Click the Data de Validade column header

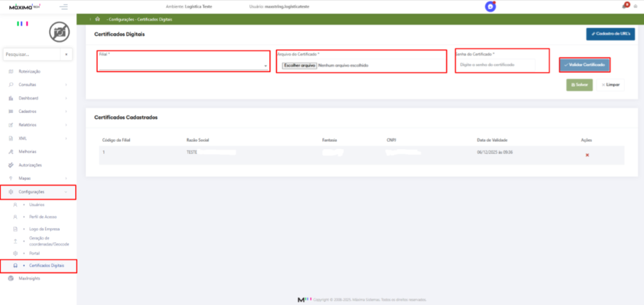point(492,140)
